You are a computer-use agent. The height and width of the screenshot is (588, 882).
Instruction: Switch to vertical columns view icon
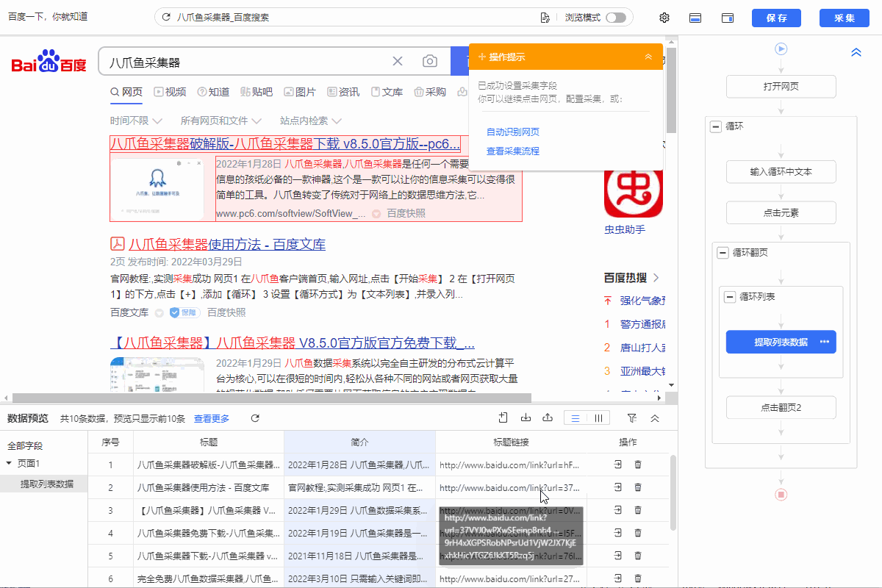point(598,418)
